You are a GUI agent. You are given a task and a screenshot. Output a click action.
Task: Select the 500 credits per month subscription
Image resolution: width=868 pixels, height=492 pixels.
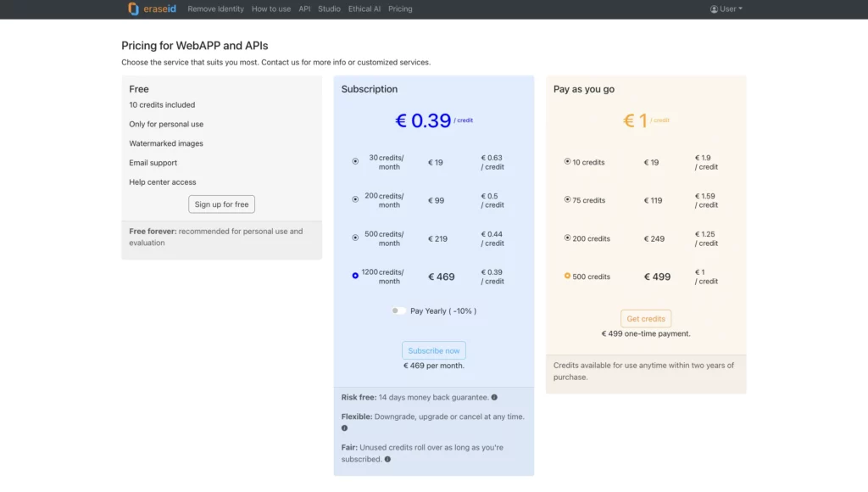coord(355,237)
